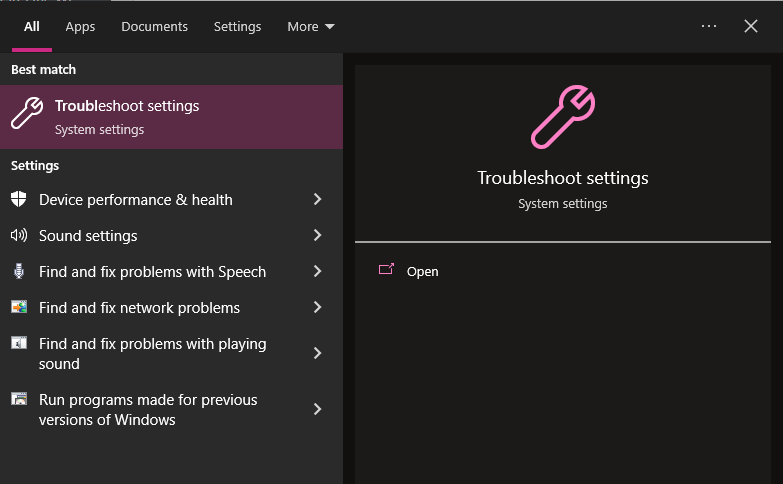Click the microphone icon for Speech problems

19,272
